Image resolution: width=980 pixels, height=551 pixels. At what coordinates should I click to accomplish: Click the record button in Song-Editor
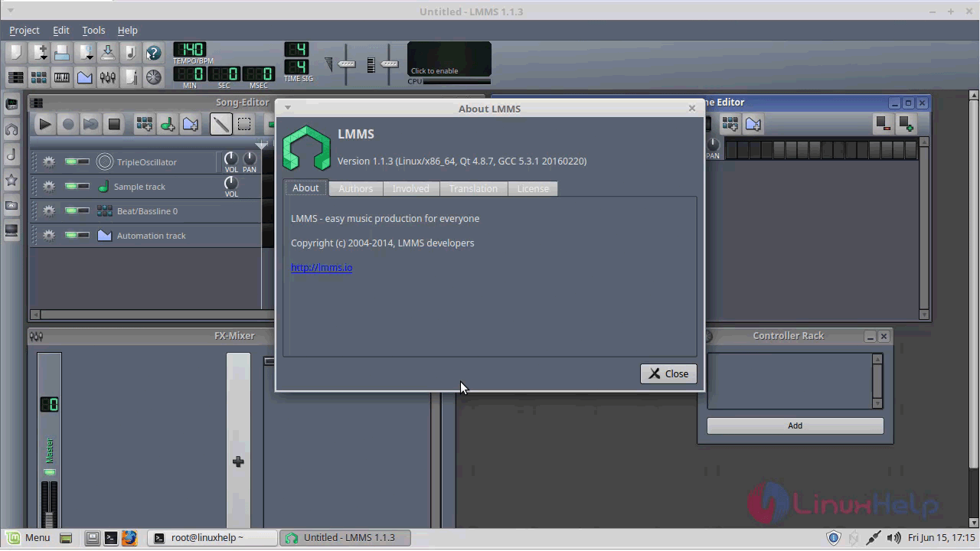[x=68, y=124]
